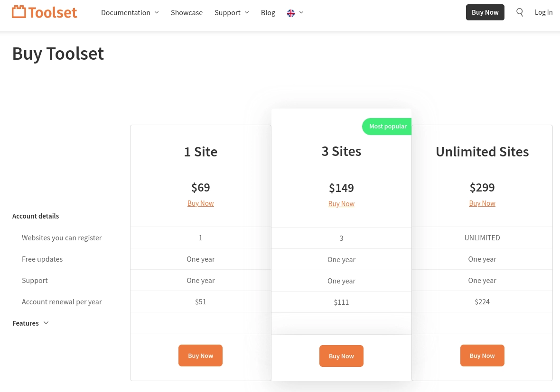Expand the Support chevron arrow

pos(247,12)
